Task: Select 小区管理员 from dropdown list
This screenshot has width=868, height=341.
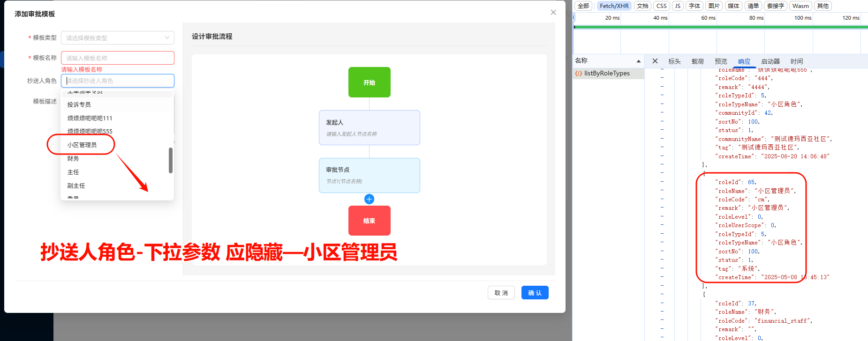Action: pyautogui.click(x=82, y=145)
